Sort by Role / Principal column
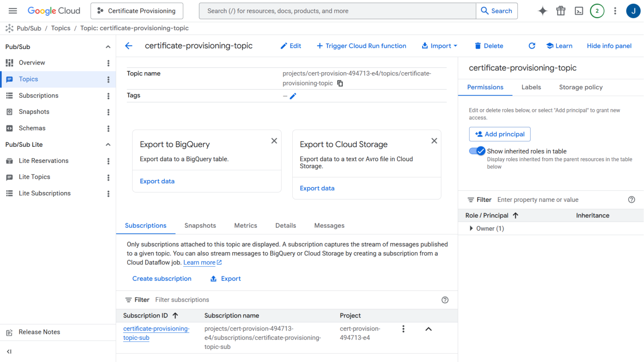This screenshot has height=362, width=644. 492,216
